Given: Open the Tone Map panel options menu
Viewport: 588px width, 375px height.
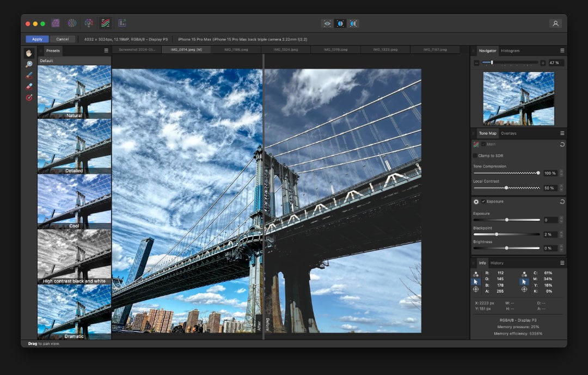Looking at the screenshot, I should point(562,133).
